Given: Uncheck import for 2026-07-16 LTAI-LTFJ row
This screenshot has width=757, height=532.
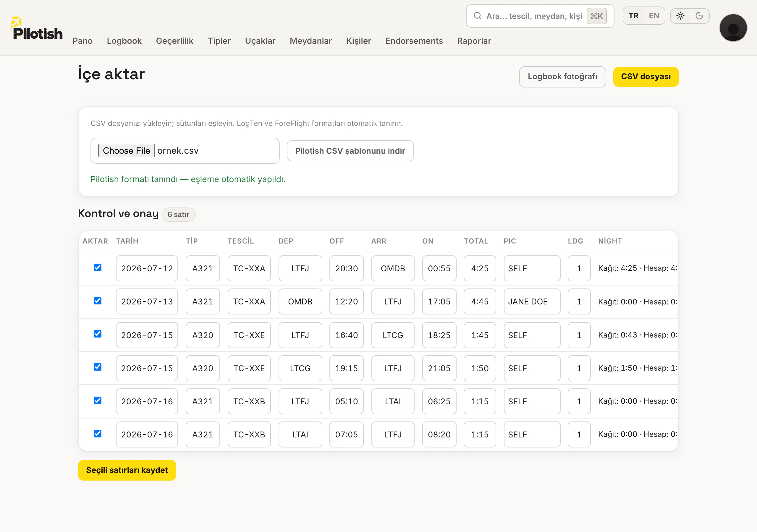Looking at the screenshot, I should point(97,434).
